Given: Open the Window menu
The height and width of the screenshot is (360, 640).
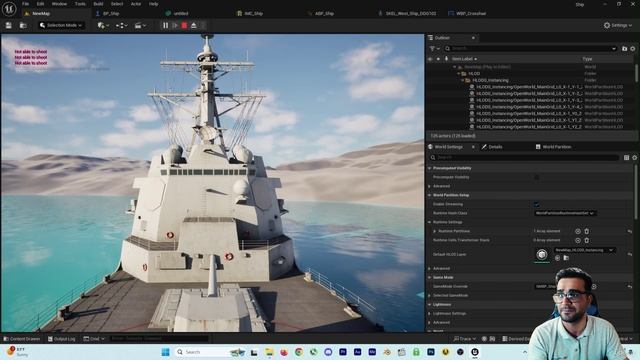Looking at the screenshot, I should 59,4.
